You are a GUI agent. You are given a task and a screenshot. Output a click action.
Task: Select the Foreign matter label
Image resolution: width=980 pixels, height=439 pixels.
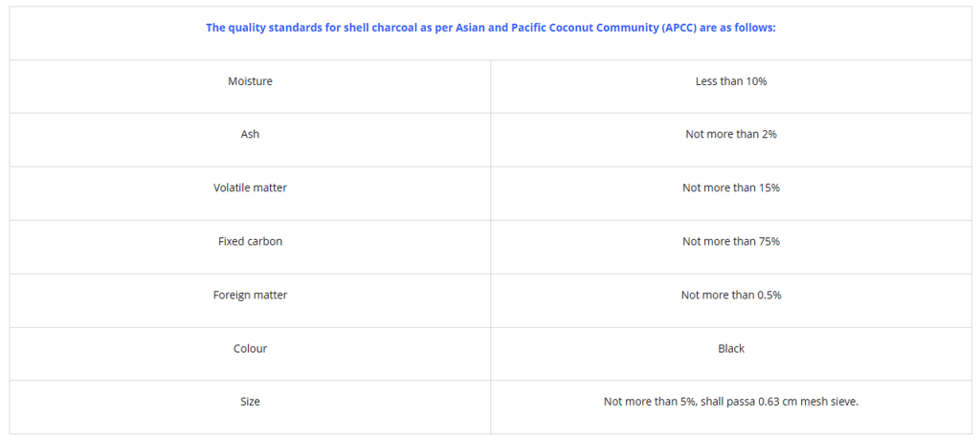pyautogui.click(x=250, y=296)
